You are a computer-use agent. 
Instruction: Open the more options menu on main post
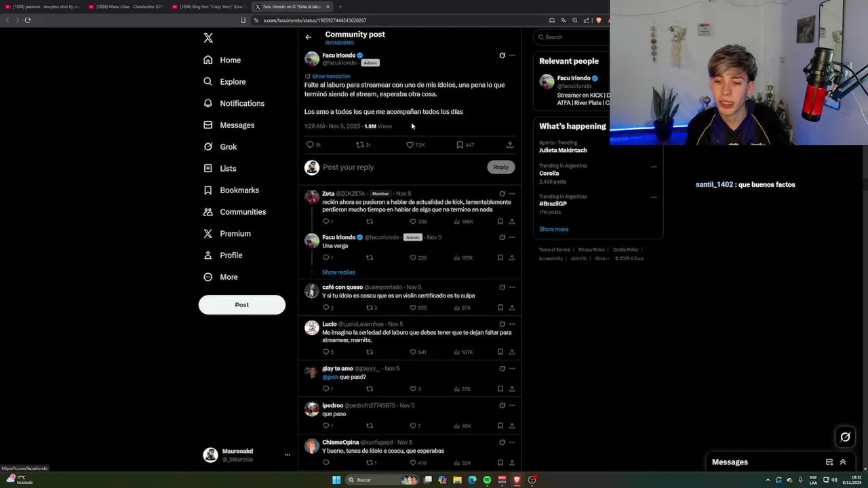512,56
